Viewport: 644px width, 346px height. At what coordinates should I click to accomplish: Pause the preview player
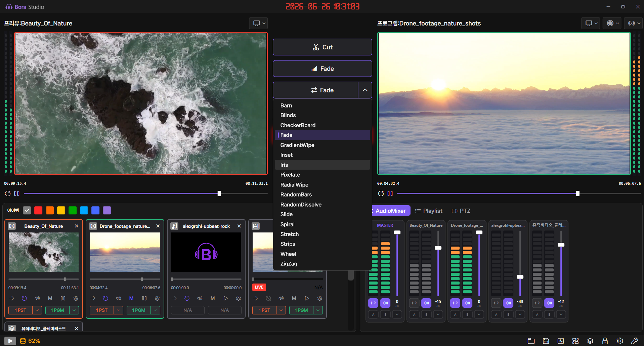17,193
